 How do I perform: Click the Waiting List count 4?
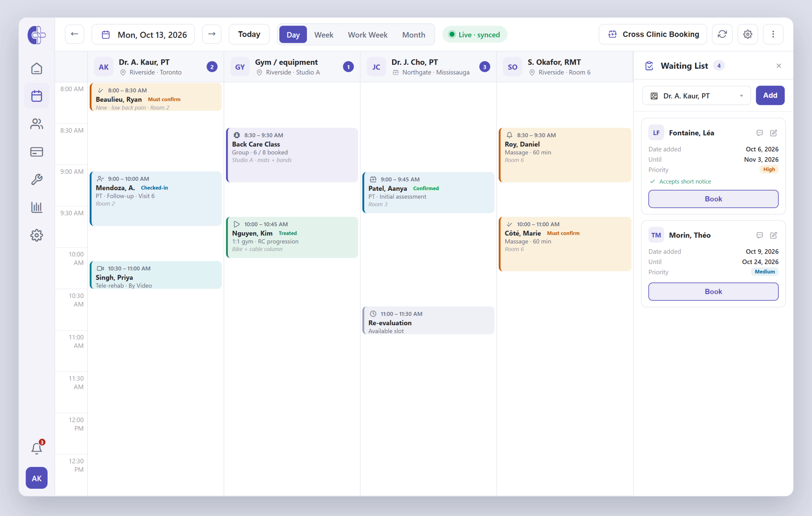tap(719, 66)
